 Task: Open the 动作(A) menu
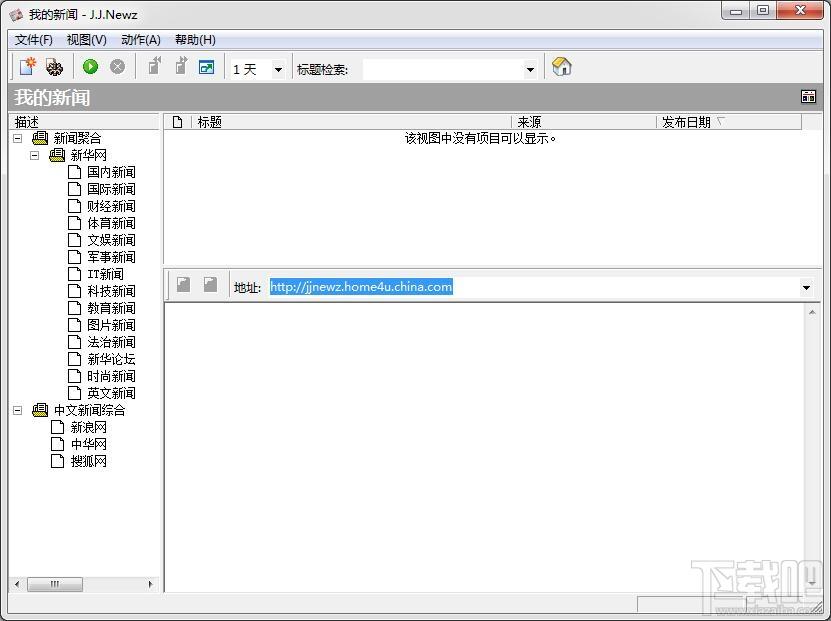point(141,40)
